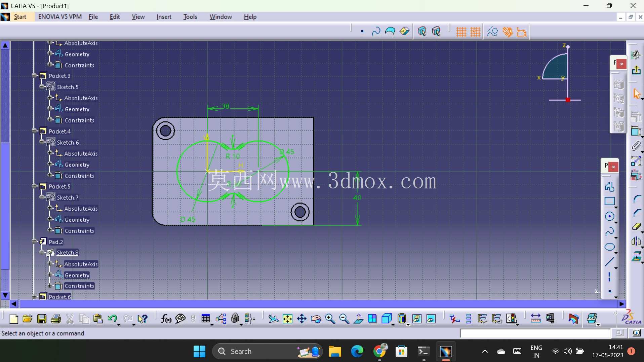
Task: Toggle Dimensional Constraints mode
Action: click(x=522, y=32)
